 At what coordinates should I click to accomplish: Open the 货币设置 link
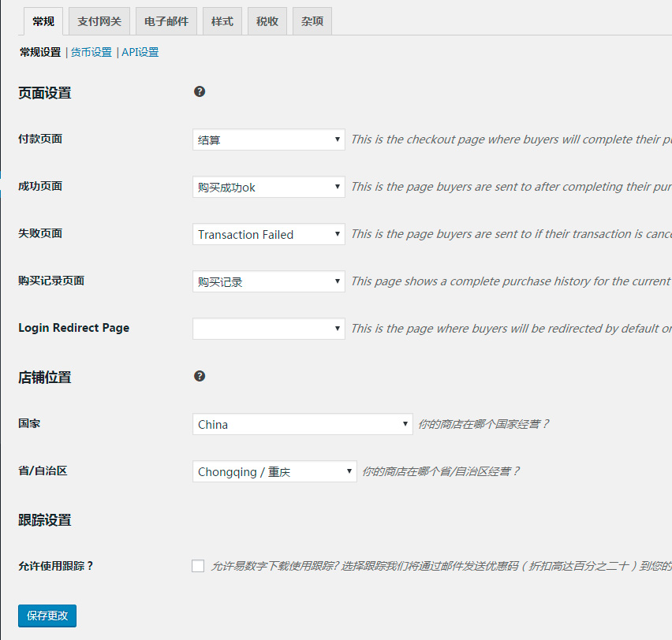tap(91, 52)
